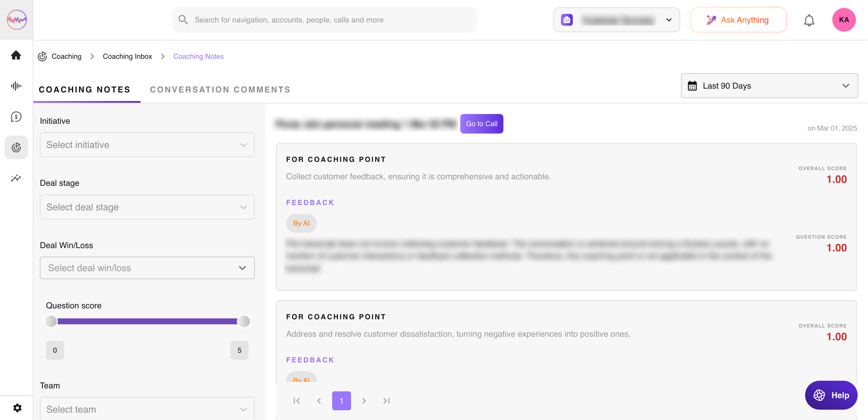Open the Select deal win/loss dropdown
868x420 pixels.
[147, 268]
